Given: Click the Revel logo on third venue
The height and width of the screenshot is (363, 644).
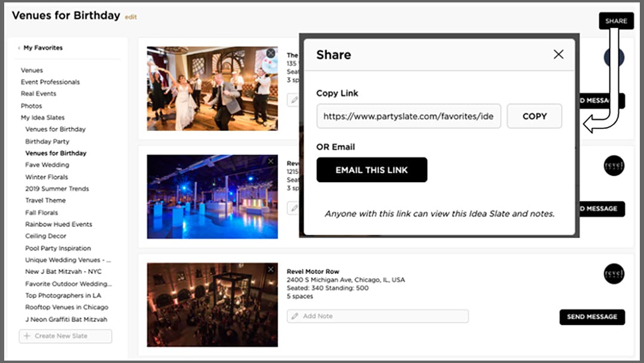Looking at the screenshot, I should [x=614, y=273].
